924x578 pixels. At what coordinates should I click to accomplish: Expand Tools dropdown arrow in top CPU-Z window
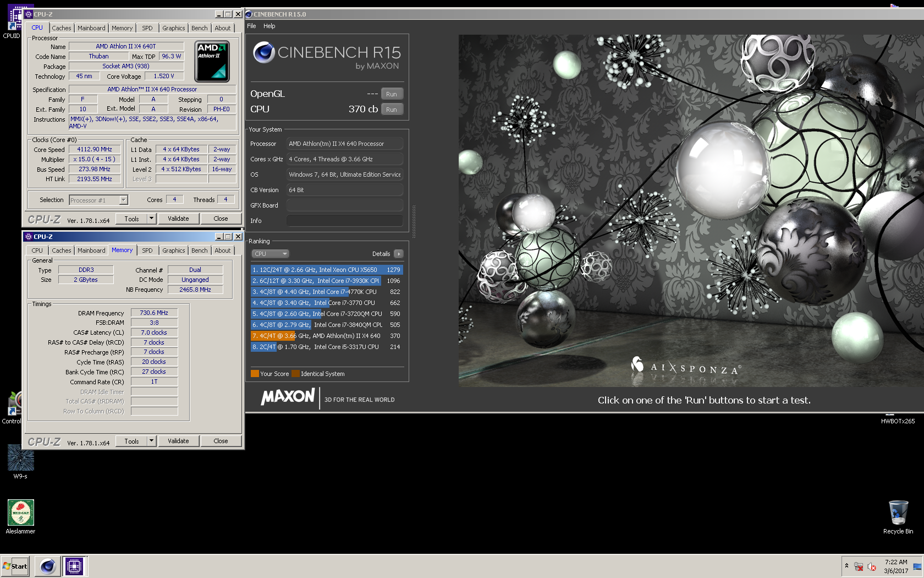(x=151, y=219)
